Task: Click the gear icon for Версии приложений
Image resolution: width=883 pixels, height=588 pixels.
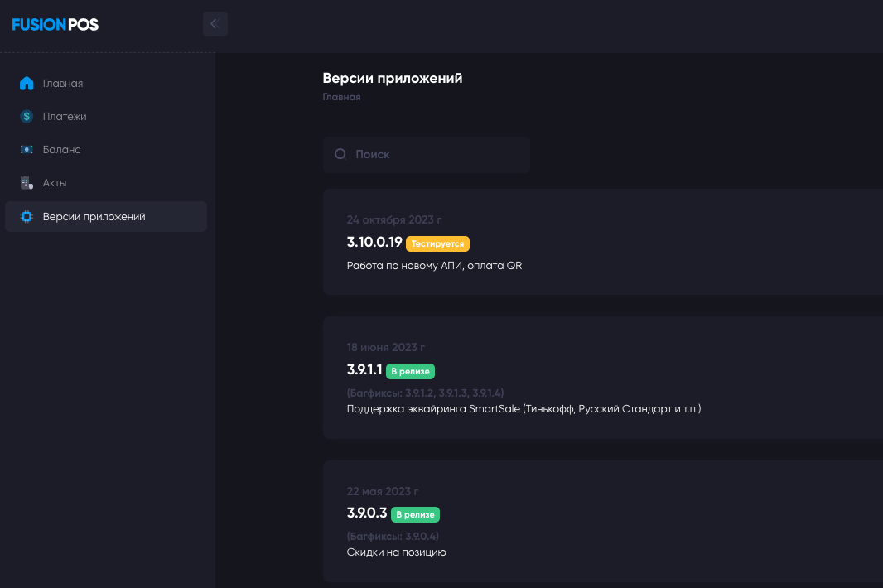Action: click(27, 216)
